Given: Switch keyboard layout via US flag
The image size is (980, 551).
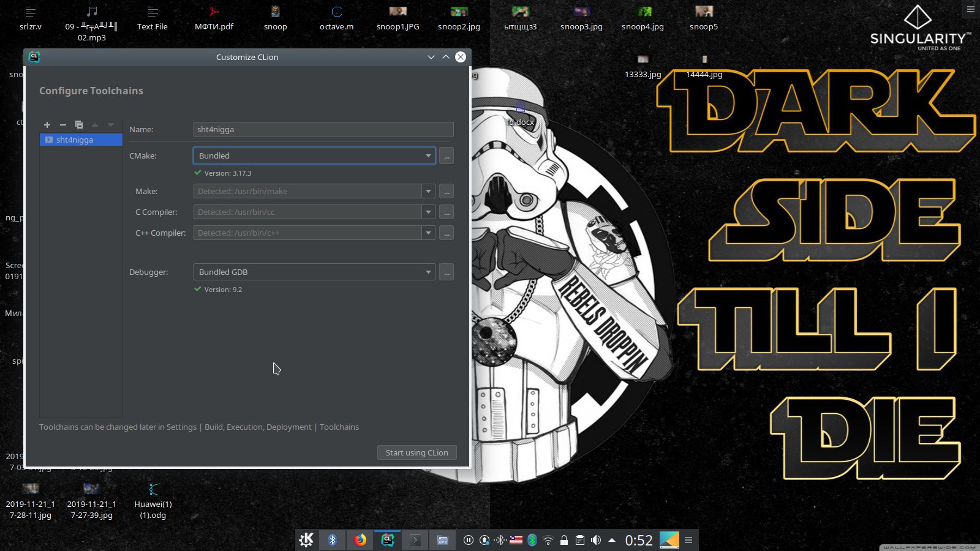Looking at the screenshot, I should pos(516,540).
